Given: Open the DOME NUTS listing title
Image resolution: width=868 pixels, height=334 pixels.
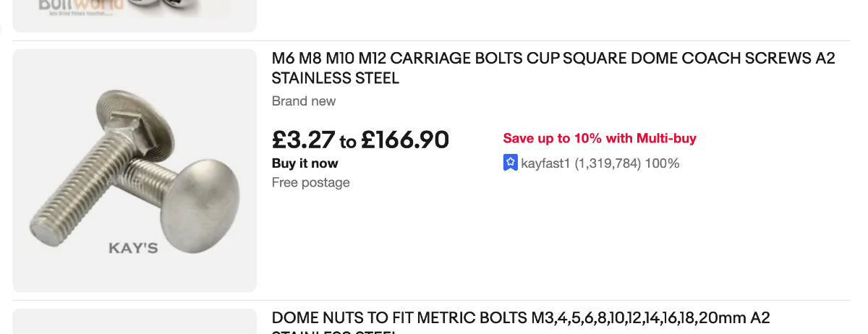Looking at the screenshot, I should 521,318.
